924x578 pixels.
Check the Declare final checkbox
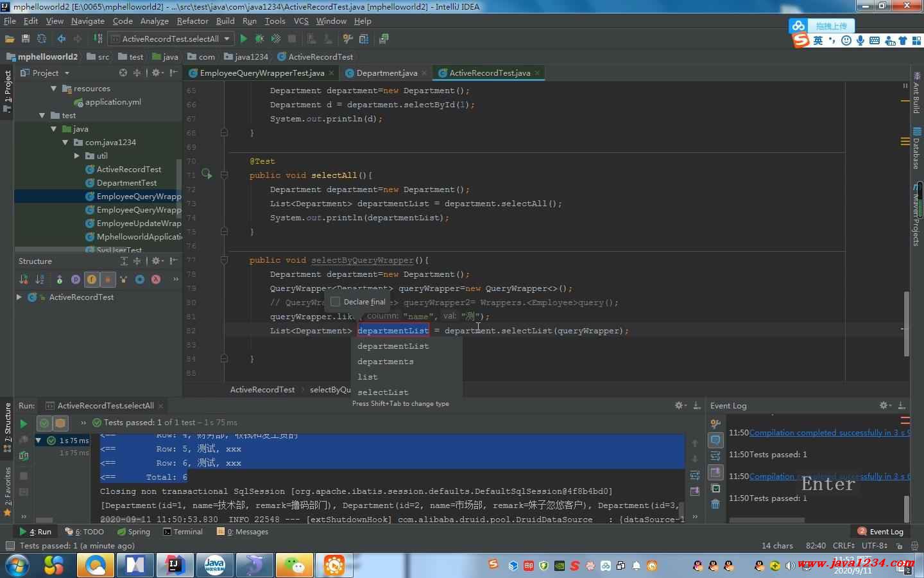335,301
